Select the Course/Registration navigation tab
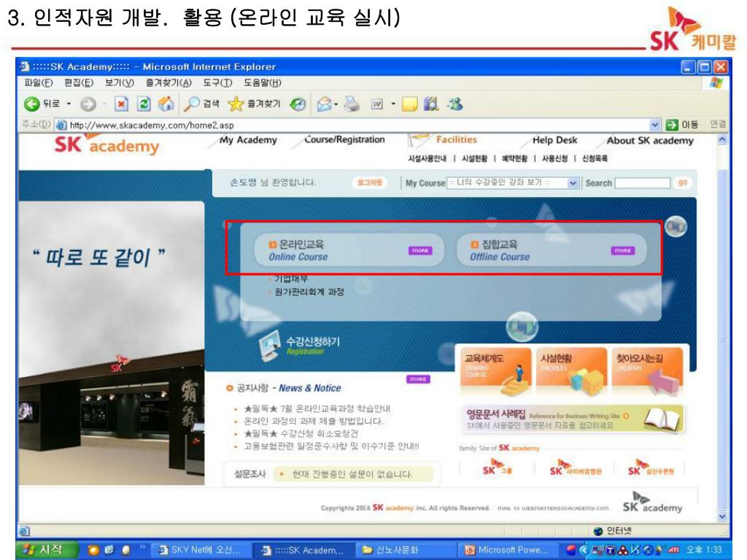 pos(344,139)
